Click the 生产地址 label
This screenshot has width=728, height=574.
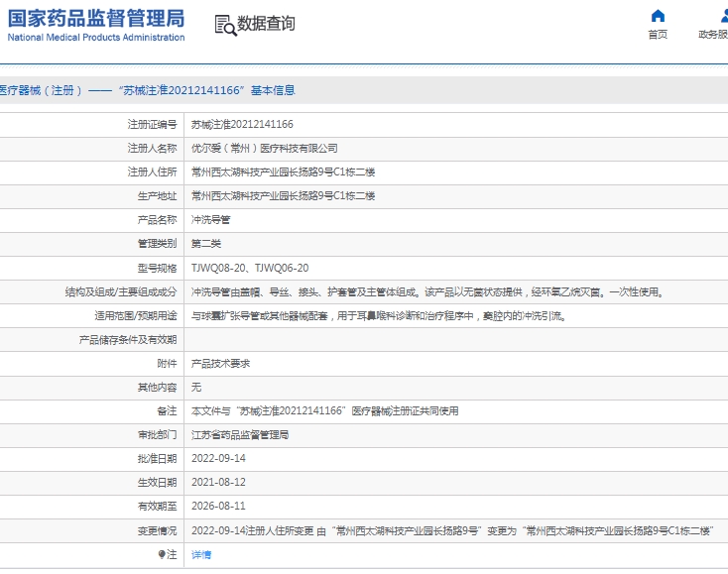(x=157, y=196)
